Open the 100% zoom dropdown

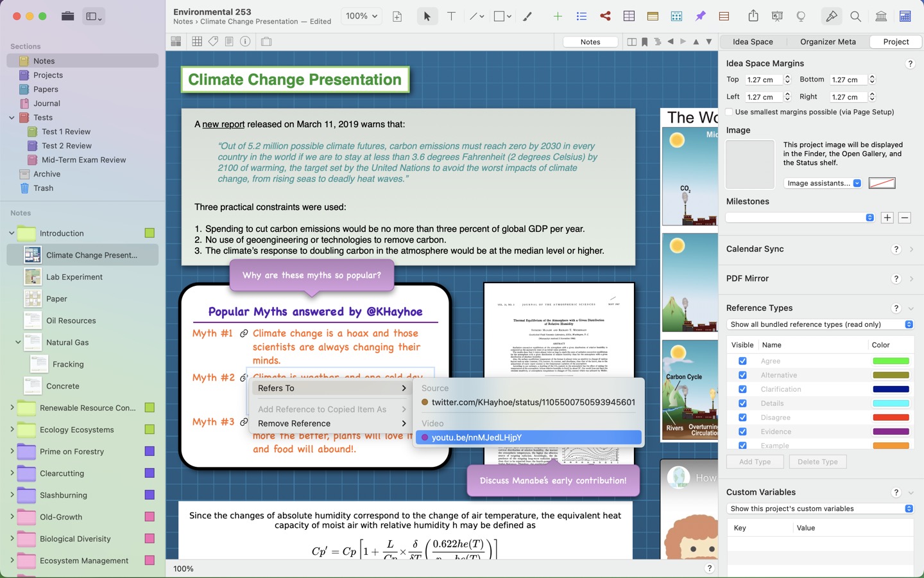pos(362,17)
